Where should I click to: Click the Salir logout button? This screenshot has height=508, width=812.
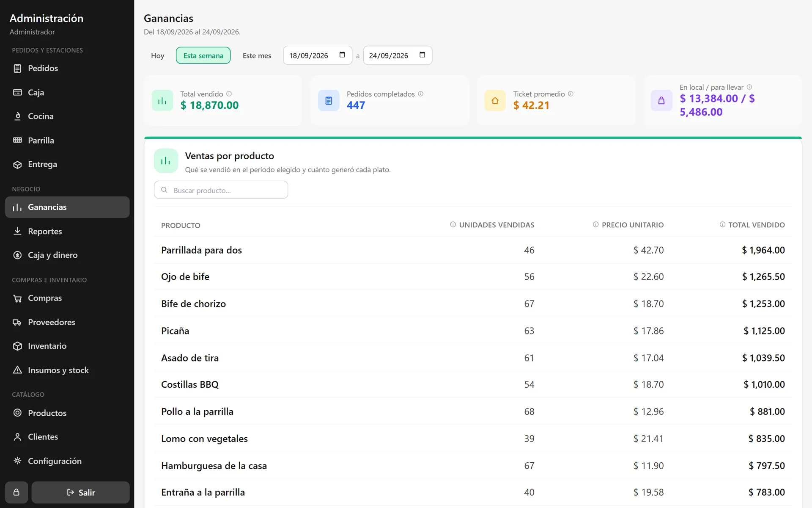80,492
